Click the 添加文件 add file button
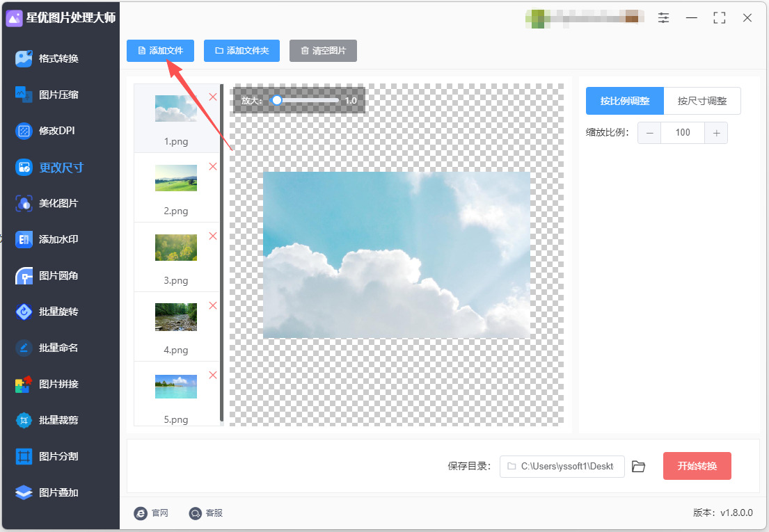The height and width of the screenshot is (532, 769). click(x=160, y=51)
